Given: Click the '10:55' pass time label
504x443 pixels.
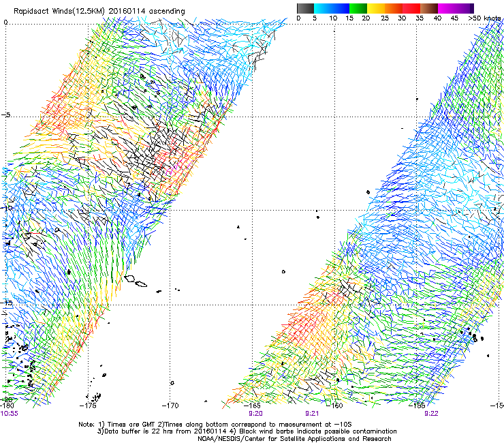Looking at the screenshot, I should pyautogui.click(x=10, y=414).
